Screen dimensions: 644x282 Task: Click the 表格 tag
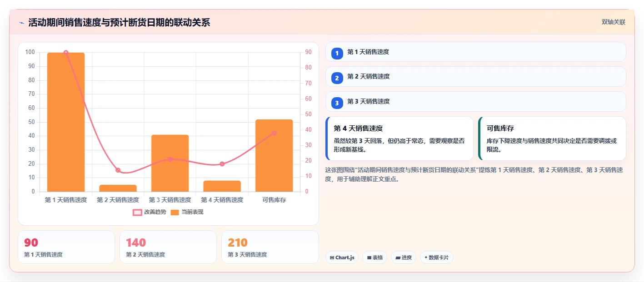point(374,257)
